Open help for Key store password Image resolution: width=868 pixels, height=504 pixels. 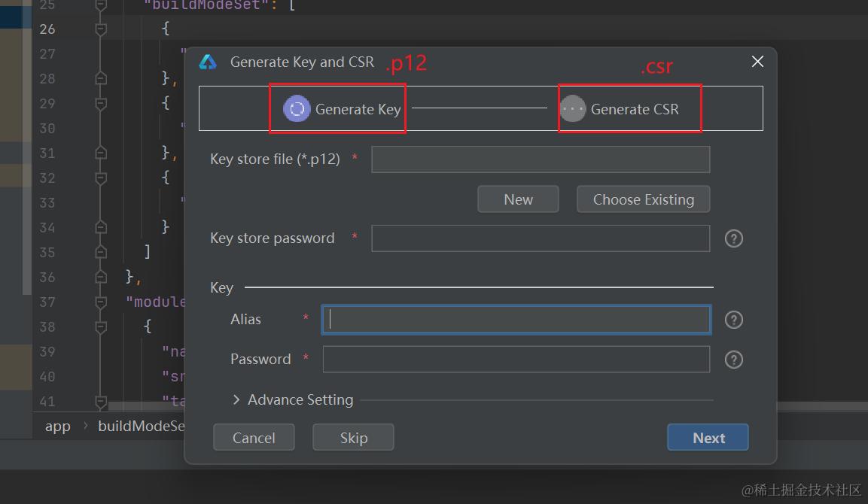click(733, 238)
